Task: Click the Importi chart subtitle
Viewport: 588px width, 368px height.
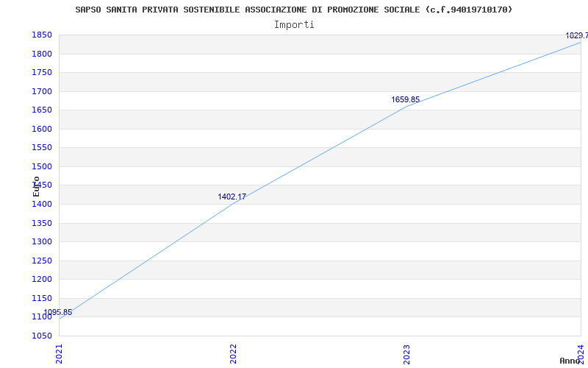Action: [x=294, y=25]
